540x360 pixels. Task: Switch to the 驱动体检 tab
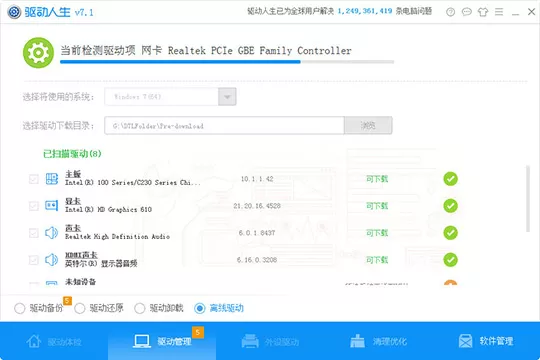coord(54,341)
